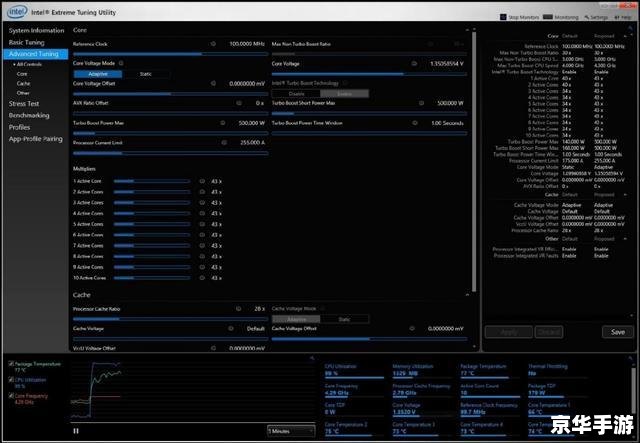
Task: Open System Information in the sidebar
Action: point(36,31)
